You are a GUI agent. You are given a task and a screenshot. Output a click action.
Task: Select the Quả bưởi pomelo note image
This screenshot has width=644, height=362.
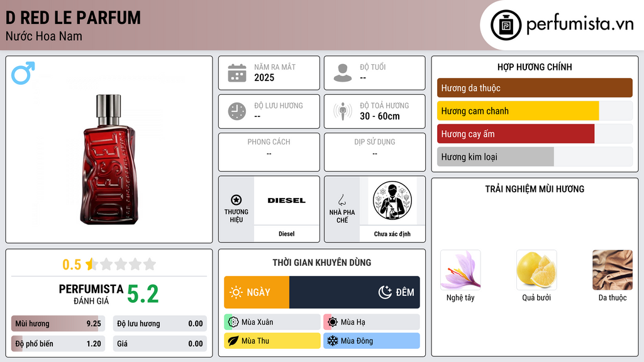[x=536, y=270]
